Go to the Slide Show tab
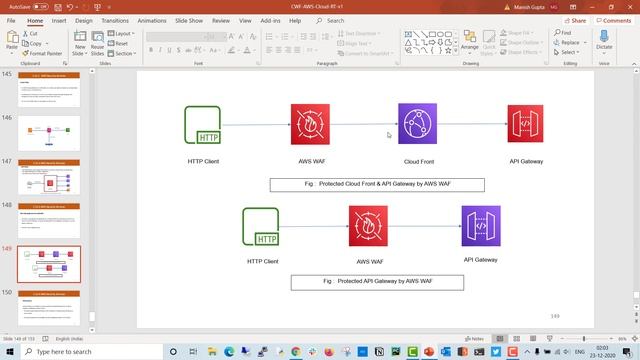This screenshot has width=640, height=360. 189,20
